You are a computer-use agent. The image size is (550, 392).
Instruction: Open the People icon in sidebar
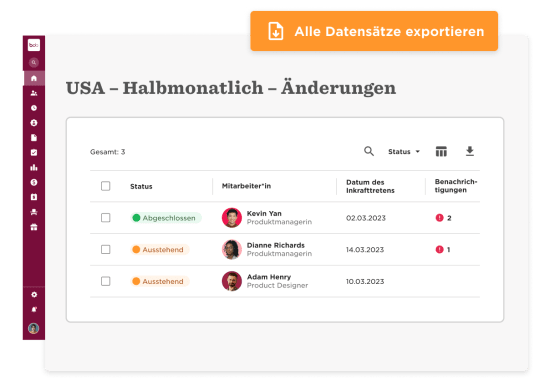34,93
